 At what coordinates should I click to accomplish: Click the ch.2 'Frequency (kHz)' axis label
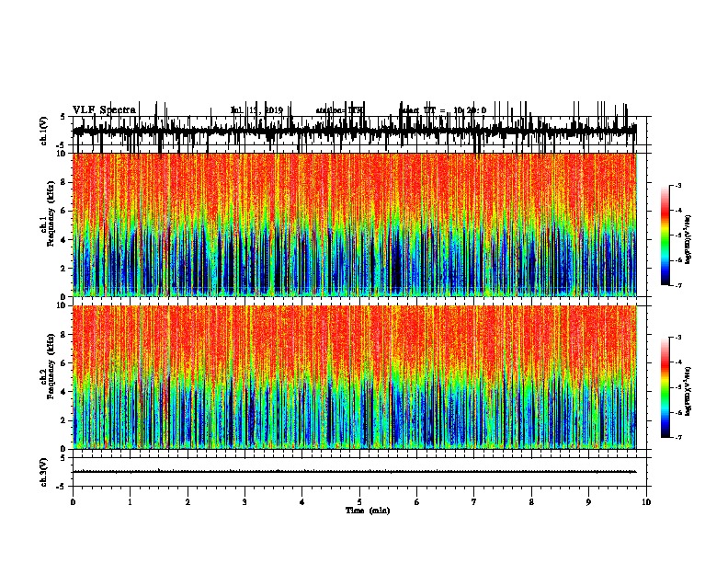click(51, 366)
